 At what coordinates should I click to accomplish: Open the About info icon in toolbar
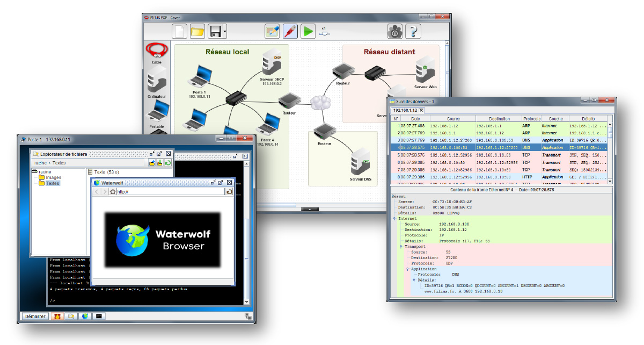(x=395, y=32)
